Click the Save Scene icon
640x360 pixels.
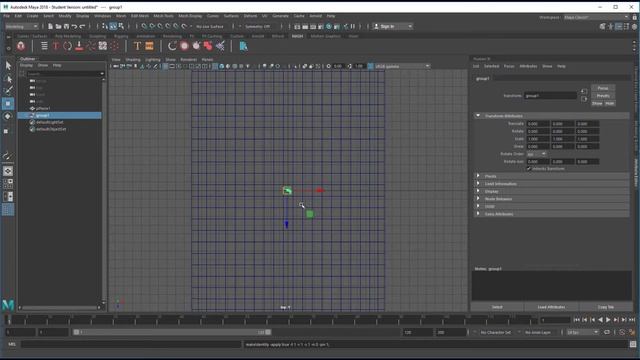(x=66, y=26)
